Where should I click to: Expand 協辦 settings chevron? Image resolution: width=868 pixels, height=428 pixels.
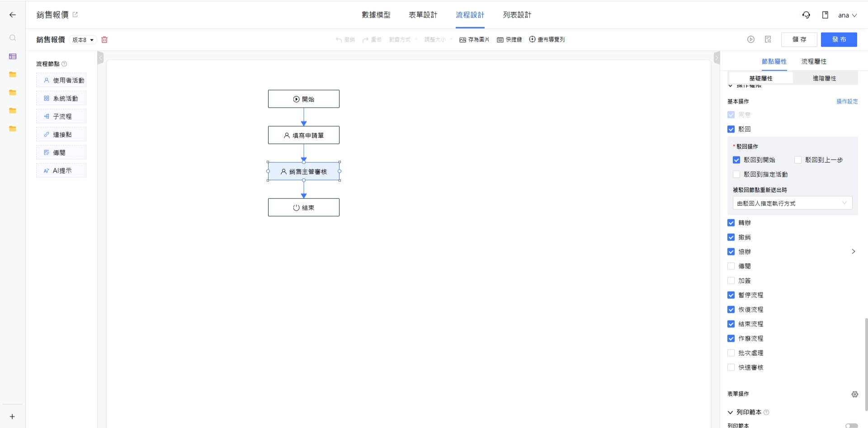click(x=853, y=252)
